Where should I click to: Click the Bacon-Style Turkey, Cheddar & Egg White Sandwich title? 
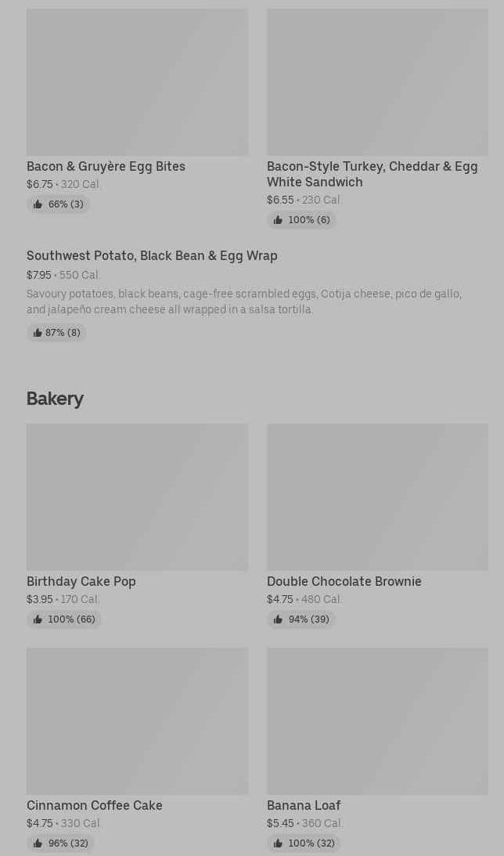pos(372,174)
